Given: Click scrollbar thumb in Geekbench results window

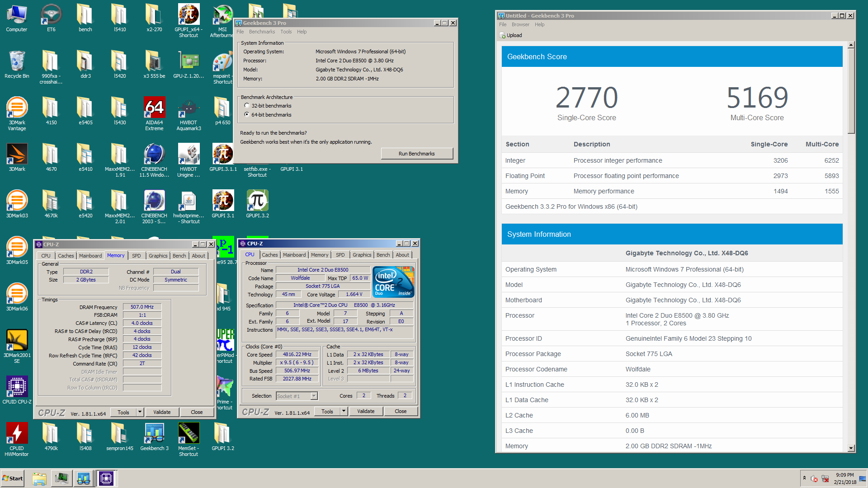Looking at the screenshot, I should coord(851,91).
